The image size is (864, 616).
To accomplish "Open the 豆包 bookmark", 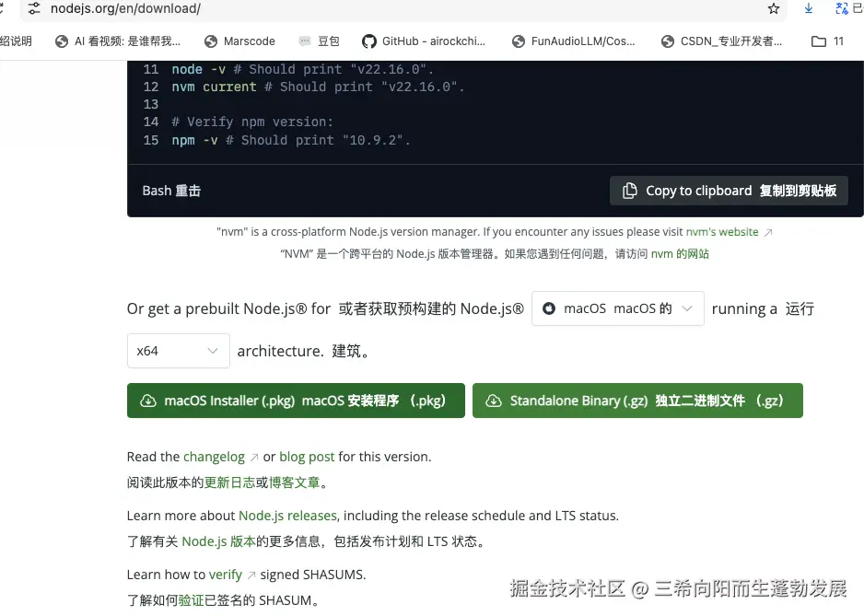I will pyautogui.click(x=319, y=41).
